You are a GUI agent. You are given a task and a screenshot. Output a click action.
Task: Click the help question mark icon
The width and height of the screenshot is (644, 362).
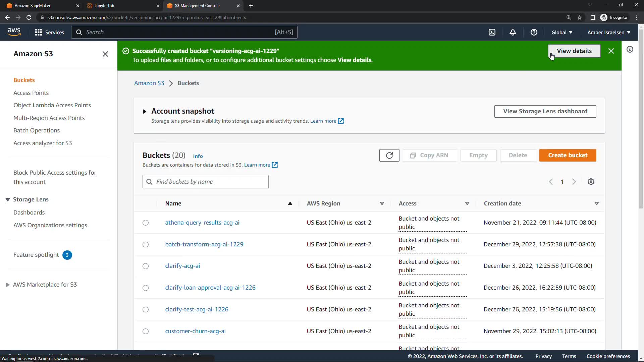point(534,33)
